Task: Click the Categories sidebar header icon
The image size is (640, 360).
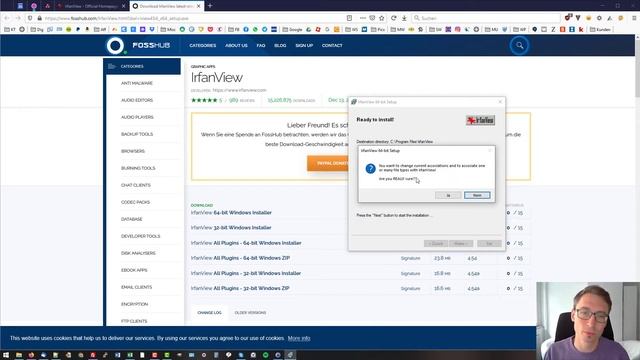Action: click(111, 66)
